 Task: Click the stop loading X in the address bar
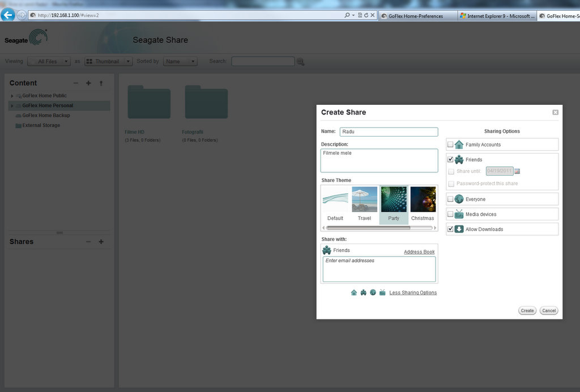pyautogui.click(x=373, y=15)
